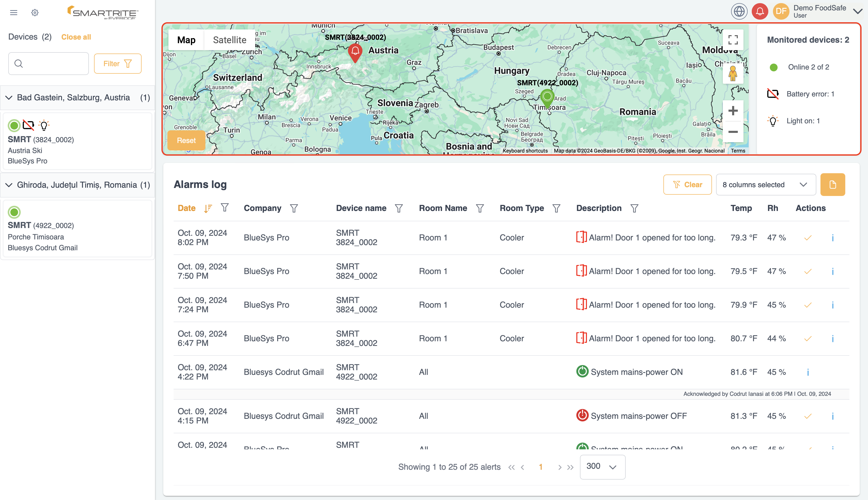Acknowledge the 8:02 PM door alarm checkmark

[x=808, y=238]
